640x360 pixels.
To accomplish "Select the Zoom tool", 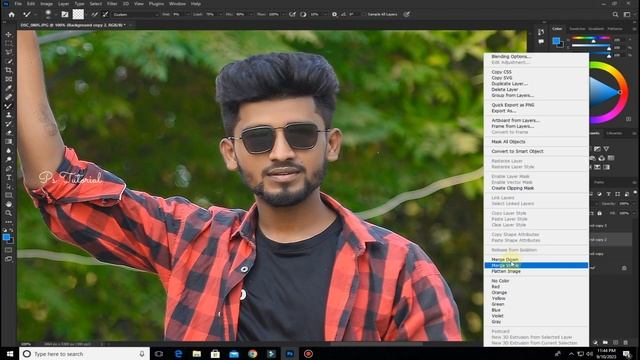I will (x=9, y=213).
